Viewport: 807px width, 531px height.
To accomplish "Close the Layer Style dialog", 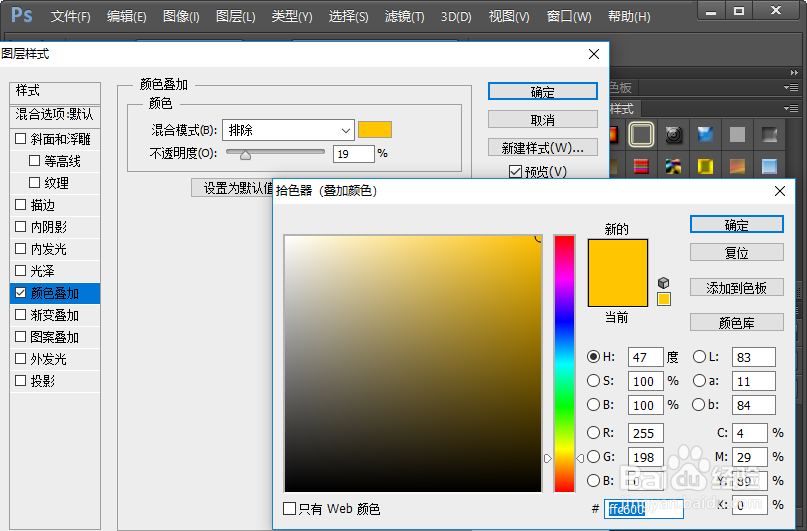I will coord(593,54).
